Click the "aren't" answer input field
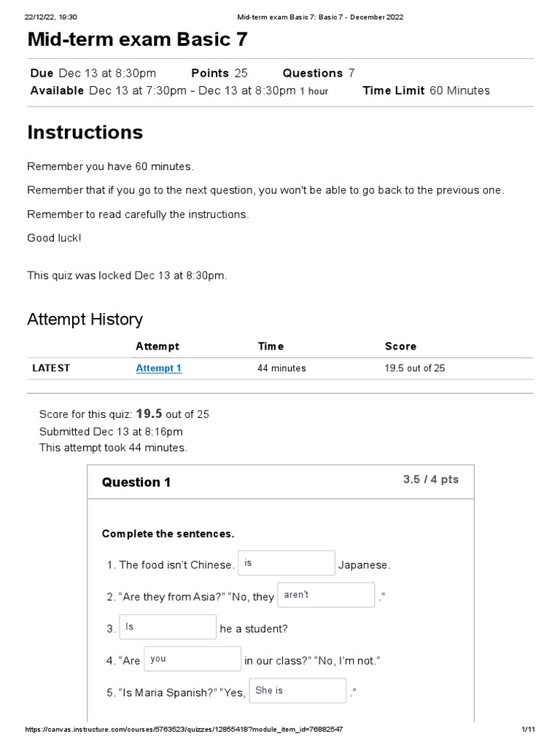This screenshot has height=747, width=560. coord(326,595)
